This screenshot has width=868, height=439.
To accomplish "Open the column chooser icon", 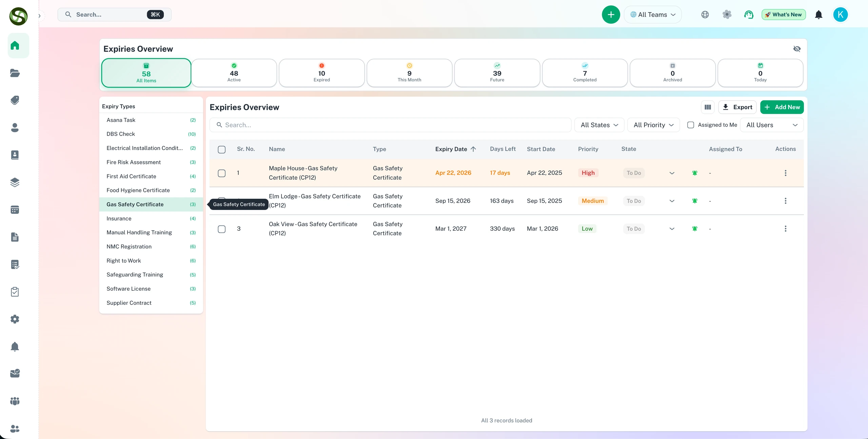I will (708, 107).
